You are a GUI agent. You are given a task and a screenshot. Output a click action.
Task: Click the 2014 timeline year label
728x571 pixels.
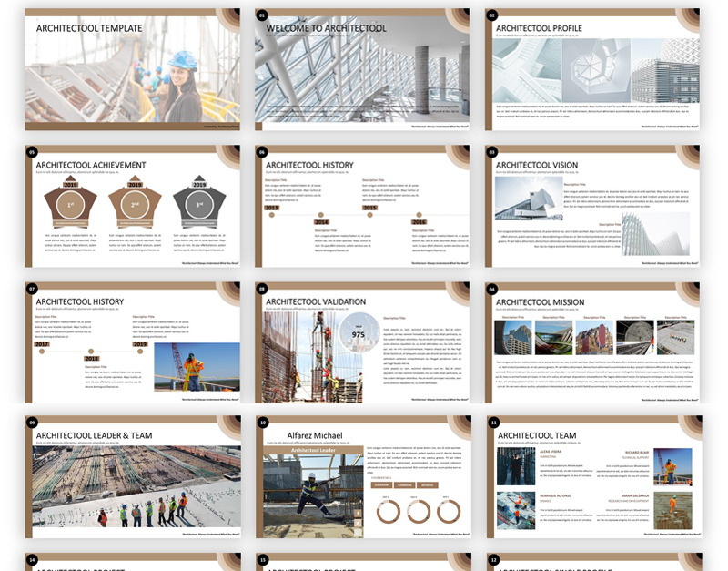point(321,222)
